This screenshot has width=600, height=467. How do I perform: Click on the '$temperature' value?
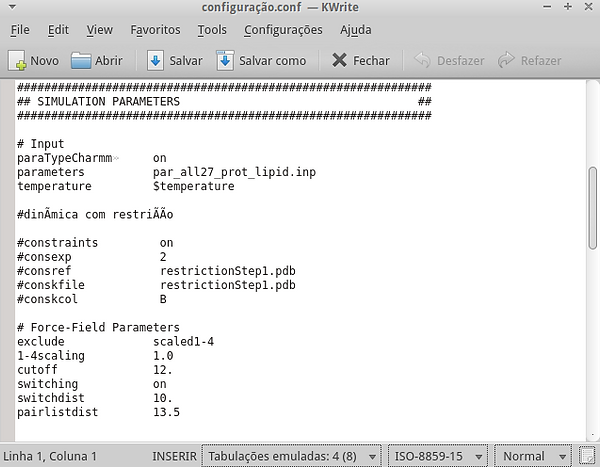tap(194, 186)
